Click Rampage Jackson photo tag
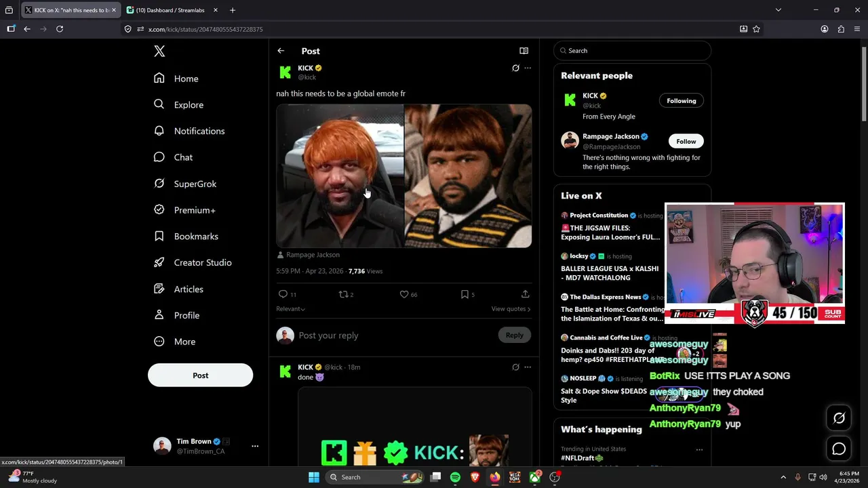Viewport: 868px width, 488px height. [309, 255]
